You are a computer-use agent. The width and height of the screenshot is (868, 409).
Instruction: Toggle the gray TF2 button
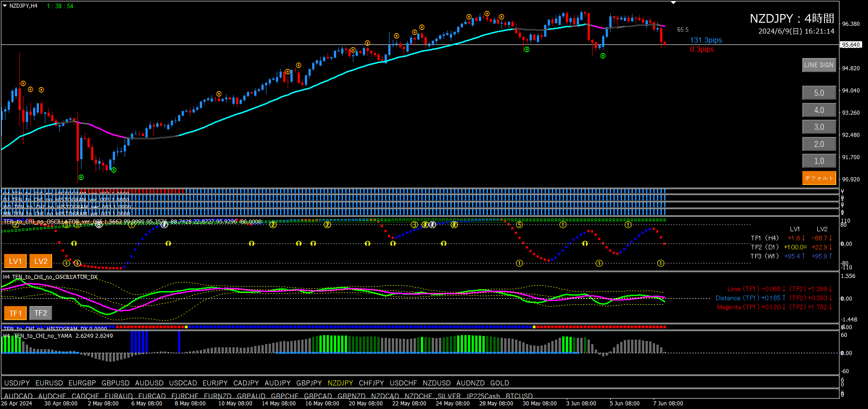point(41,313)
